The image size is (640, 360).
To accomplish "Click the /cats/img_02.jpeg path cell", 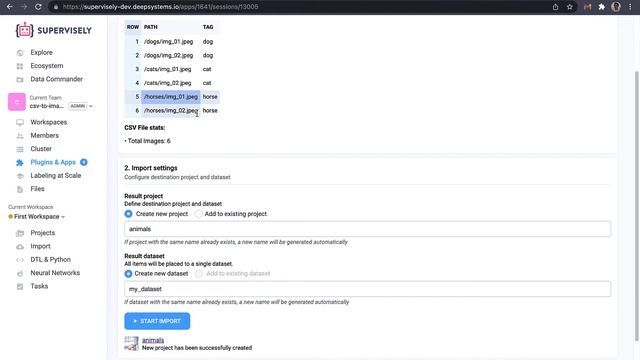I will [x=171, y=83].
